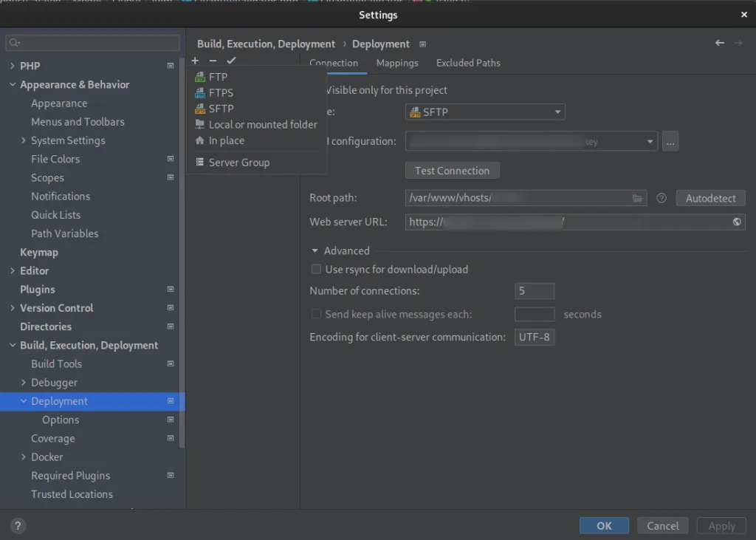The height and width of the screenshot is (540, 756).
Task: Open the folder browser for Root path
Action: pyautogui.click(x=636, y=197)
